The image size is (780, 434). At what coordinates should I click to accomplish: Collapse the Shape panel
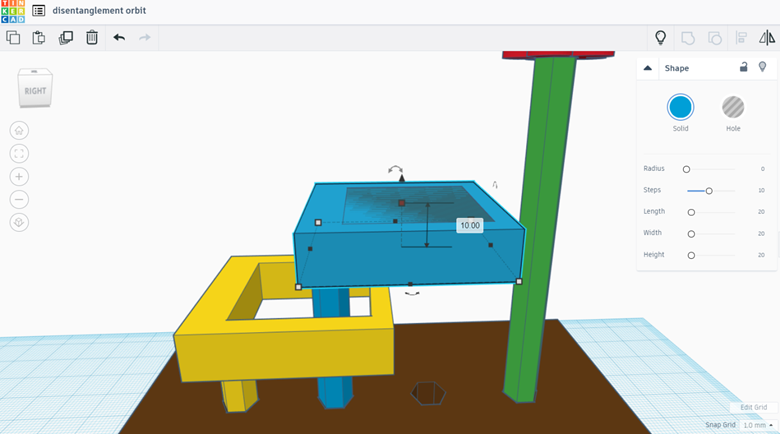(x=648, y=68)
